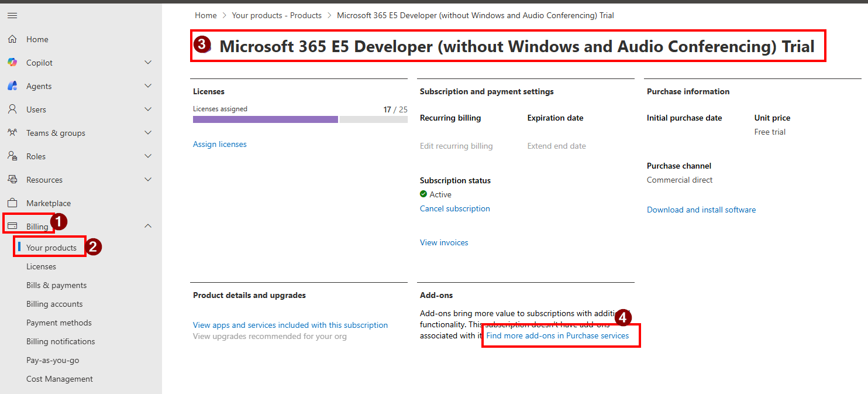Click the Product details and upgrades heading
The height and width of the screenshot is (394, 868).
click(x=249, y=295)
